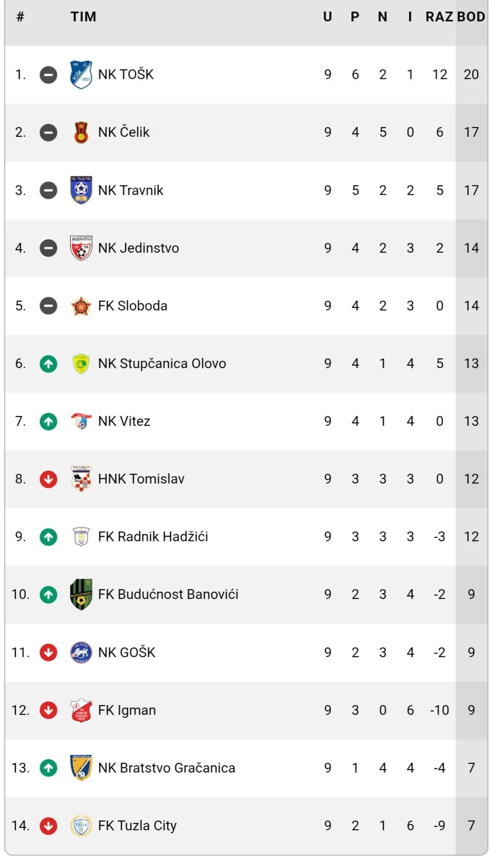Open FK Radnik Hadžići team page
This screenshot has height=868, width=500.
pyautogui.click(x=153, y=537)
